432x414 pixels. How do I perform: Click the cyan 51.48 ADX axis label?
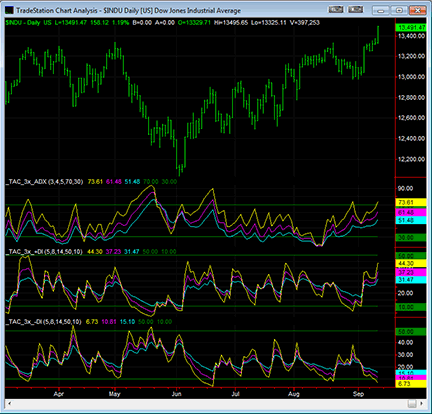pyautogui.click(x=411, y=220)
